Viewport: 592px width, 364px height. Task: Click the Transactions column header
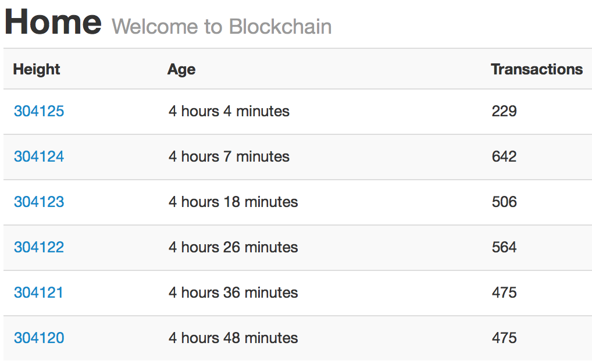pyautogui.click(x=536, y=69)
